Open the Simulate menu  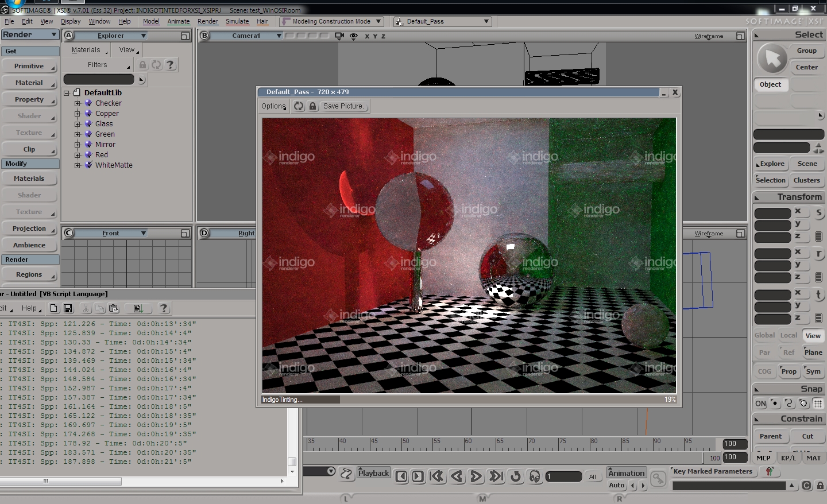(237, 21)
